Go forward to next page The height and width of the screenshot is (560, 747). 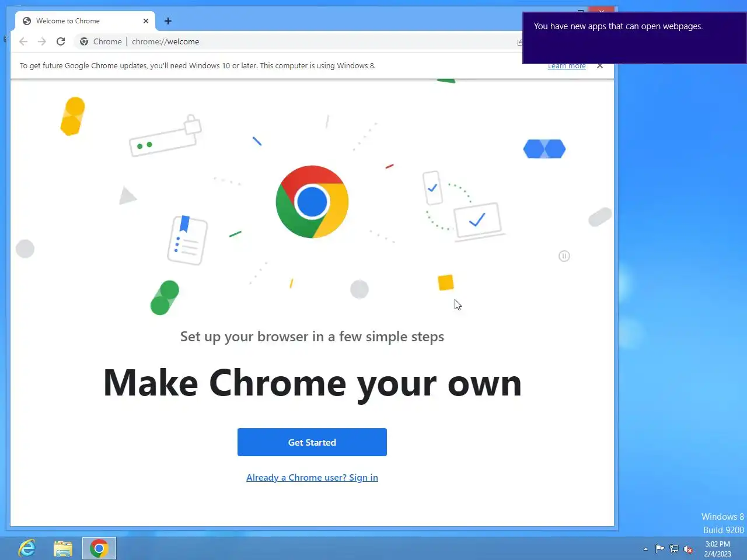click(42, 41)
